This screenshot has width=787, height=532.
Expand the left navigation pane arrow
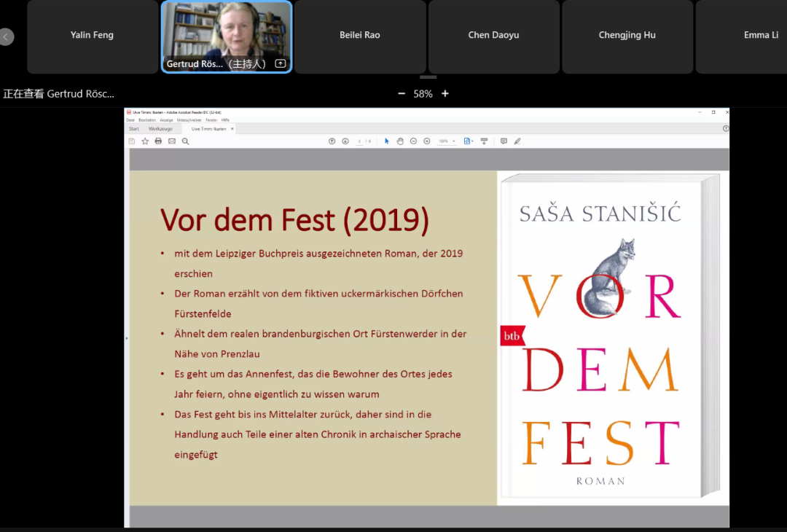point(127,338)
